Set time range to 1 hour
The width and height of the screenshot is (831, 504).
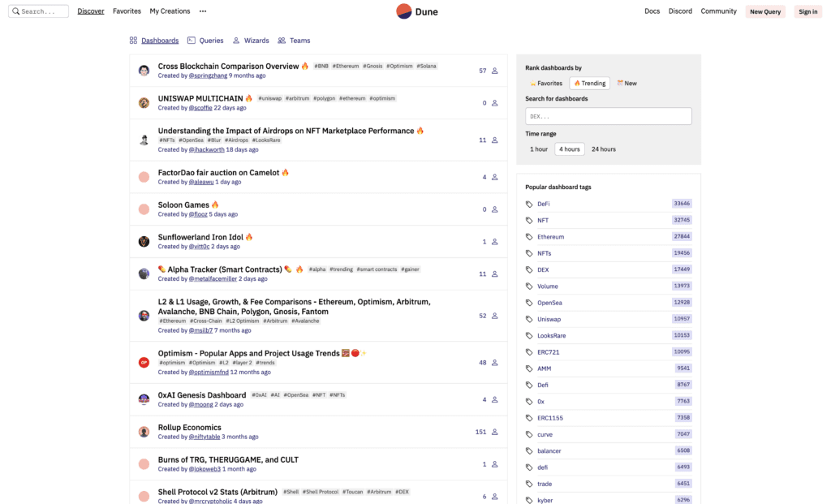point(539,149)
